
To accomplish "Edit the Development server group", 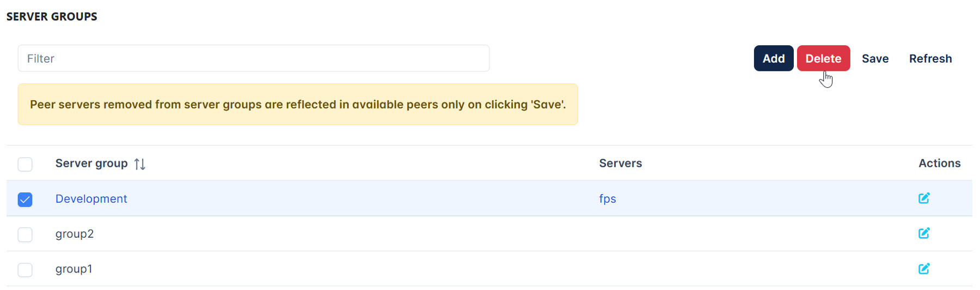I will click(924, 198).
